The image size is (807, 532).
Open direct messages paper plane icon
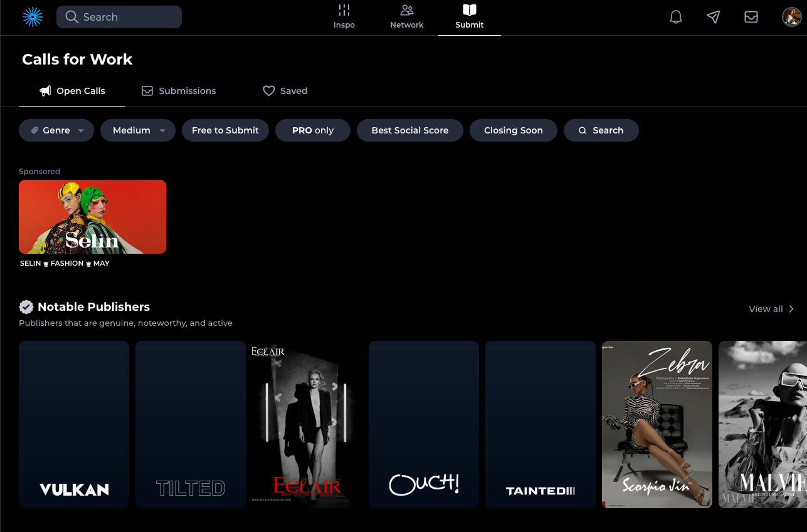(x=713, y=17)
